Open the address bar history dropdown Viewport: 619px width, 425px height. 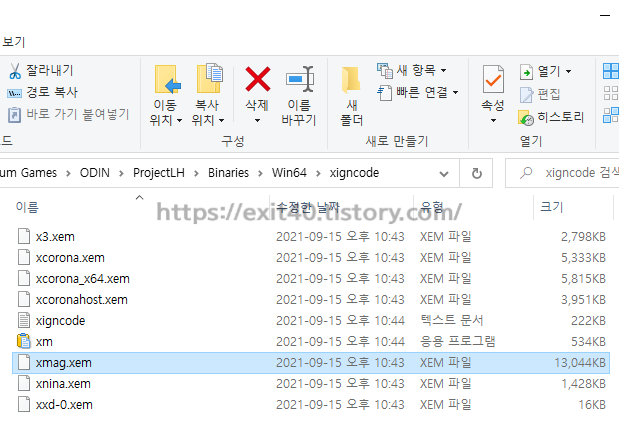[x=444, y=174]
